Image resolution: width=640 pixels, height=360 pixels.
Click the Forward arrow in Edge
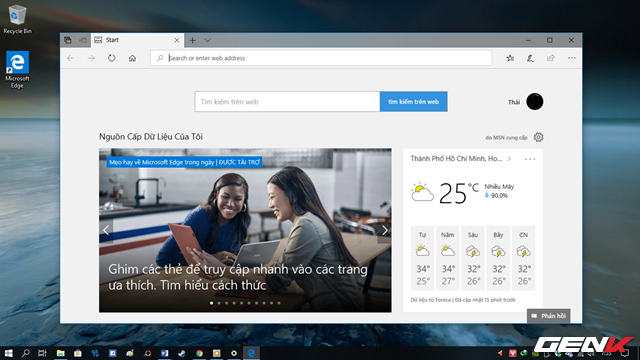[91, 58]
